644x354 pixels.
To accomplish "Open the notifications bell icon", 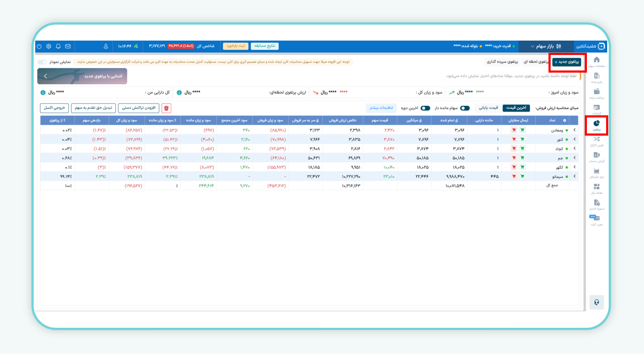I will click(x=58, y=46).
